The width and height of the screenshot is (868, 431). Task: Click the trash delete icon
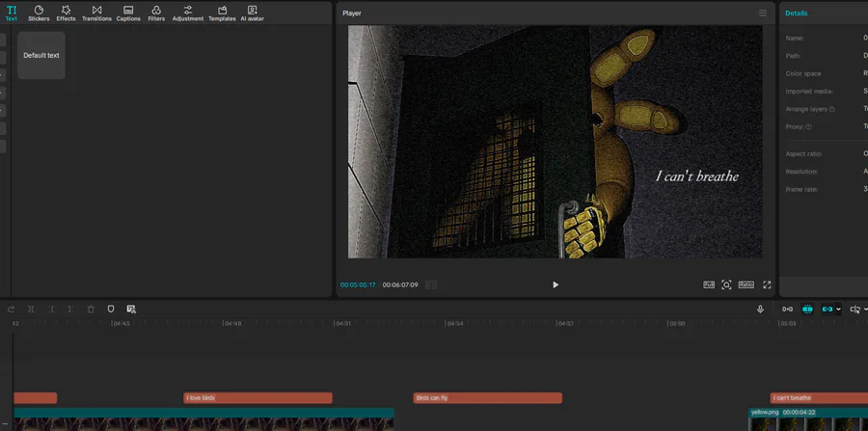[91, 310]
